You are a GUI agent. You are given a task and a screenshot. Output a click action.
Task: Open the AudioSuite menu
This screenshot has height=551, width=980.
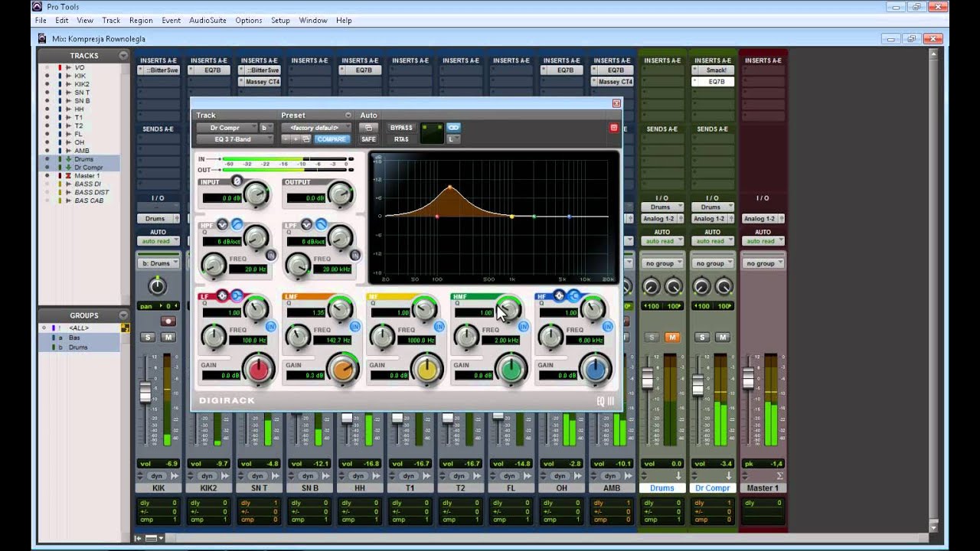pyautogui.click(x=208, y=20)
